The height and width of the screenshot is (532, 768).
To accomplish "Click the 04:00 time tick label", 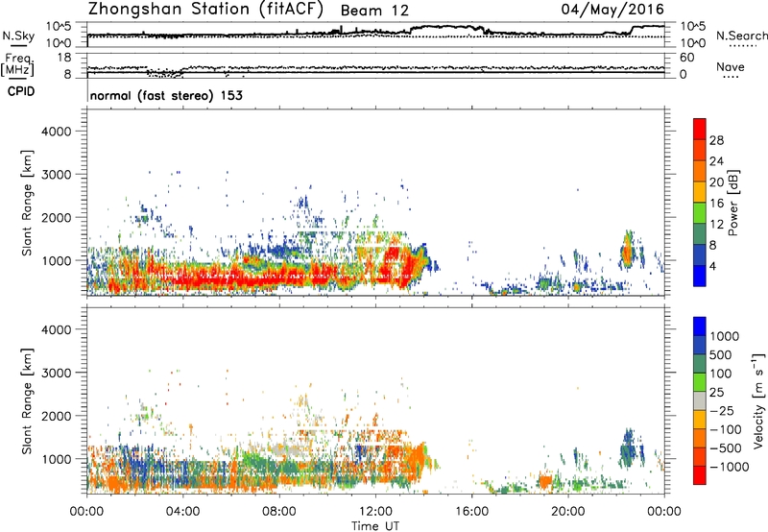I will [x=182, y=512].
